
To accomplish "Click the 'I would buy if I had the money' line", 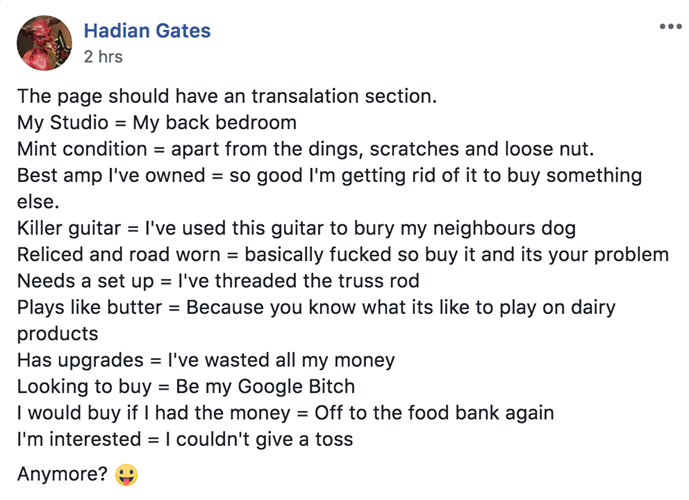I will (x=286, y=413).
